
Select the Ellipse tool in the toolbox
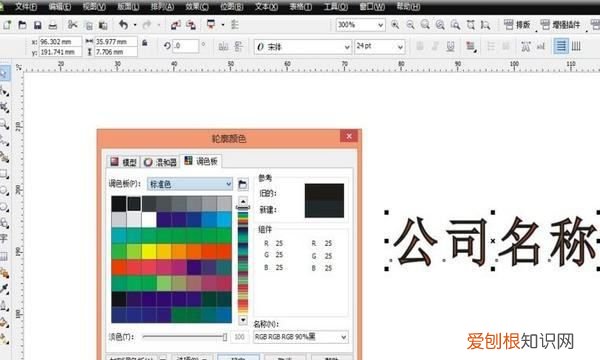click(x=4, y=191)
